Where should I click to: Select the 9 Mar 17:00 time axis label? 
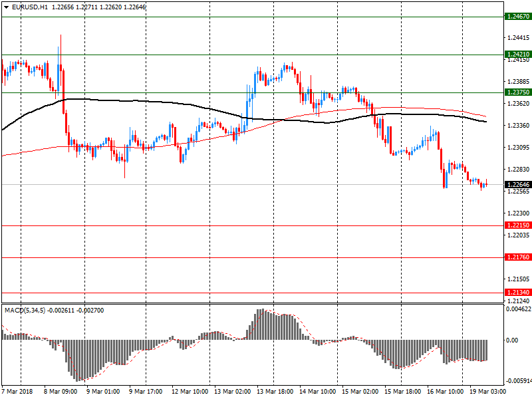click(146, 392)
